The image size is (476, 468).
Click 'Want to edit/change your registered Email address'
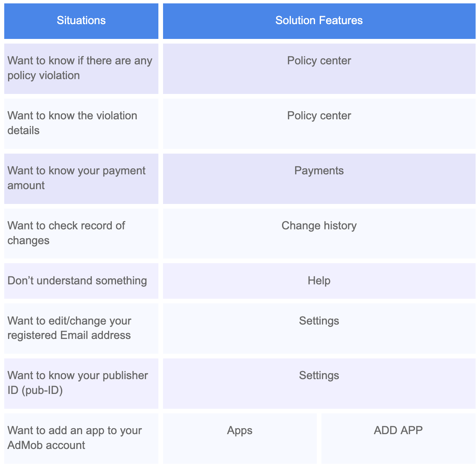(81, 328)
